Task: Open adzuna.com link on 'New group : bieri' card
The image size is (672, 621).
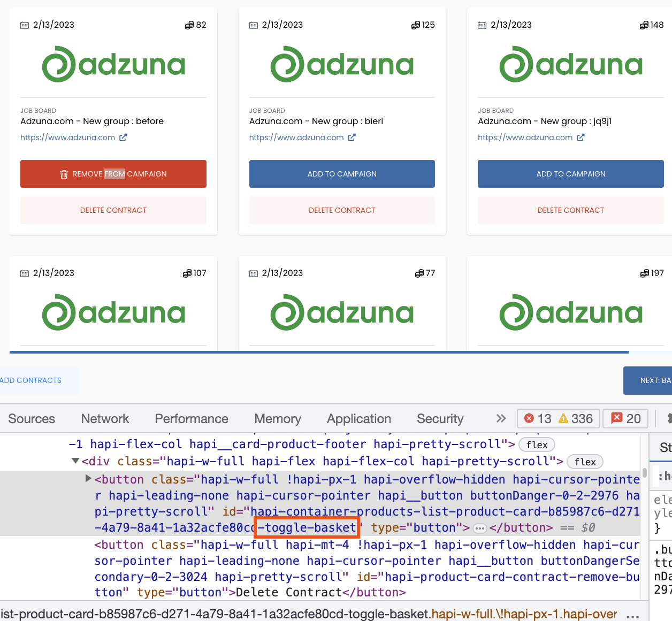Action: pos(296,137)
